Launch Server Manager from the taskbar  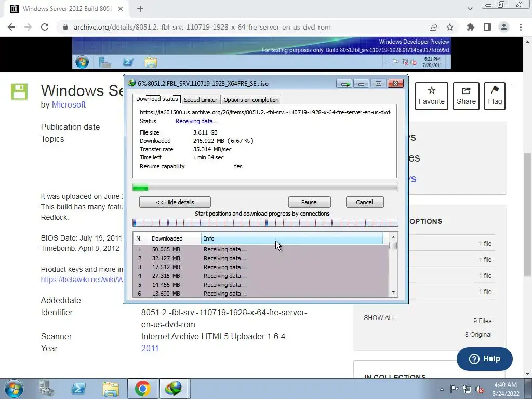point(46,389)
